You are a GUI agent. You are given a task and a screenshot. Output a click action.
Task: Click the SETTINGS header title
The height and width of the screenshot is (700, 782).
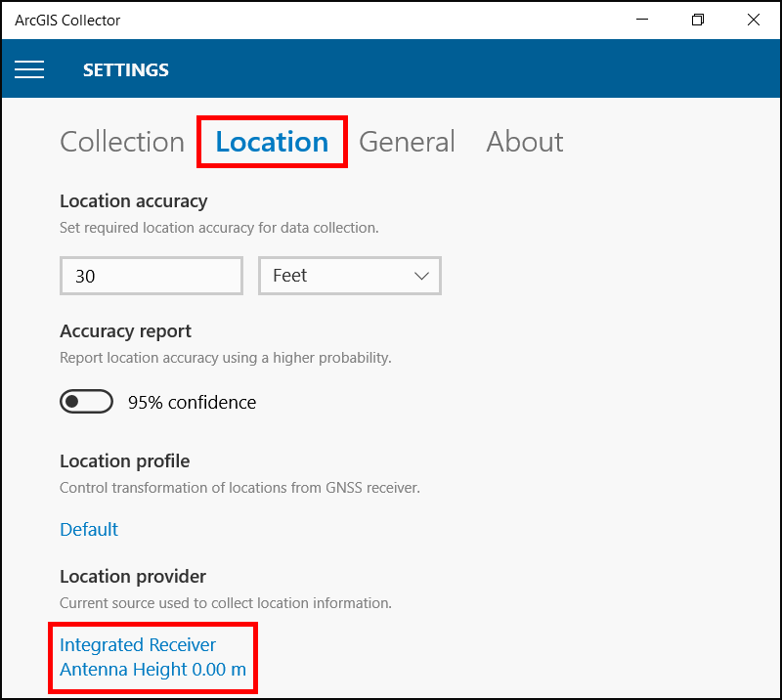[x=126, y=70]
